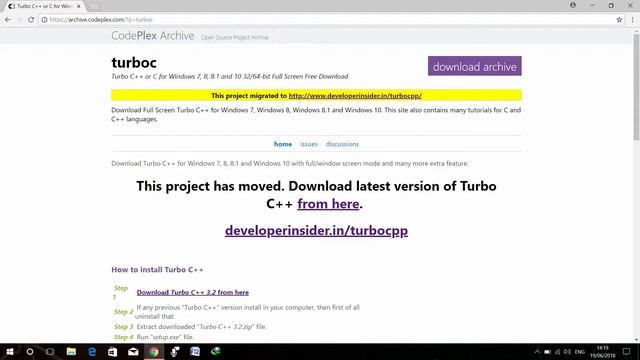
Task: Close the Turbo C++ browser tab
Action: click(78, 6)
